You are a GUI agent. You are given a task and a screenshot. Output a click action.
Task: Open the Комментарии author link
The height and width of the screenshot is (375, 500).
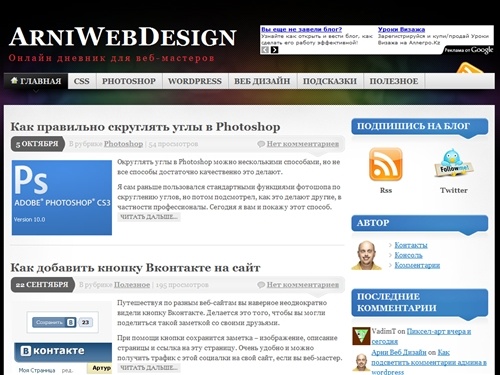pos(417,265)
